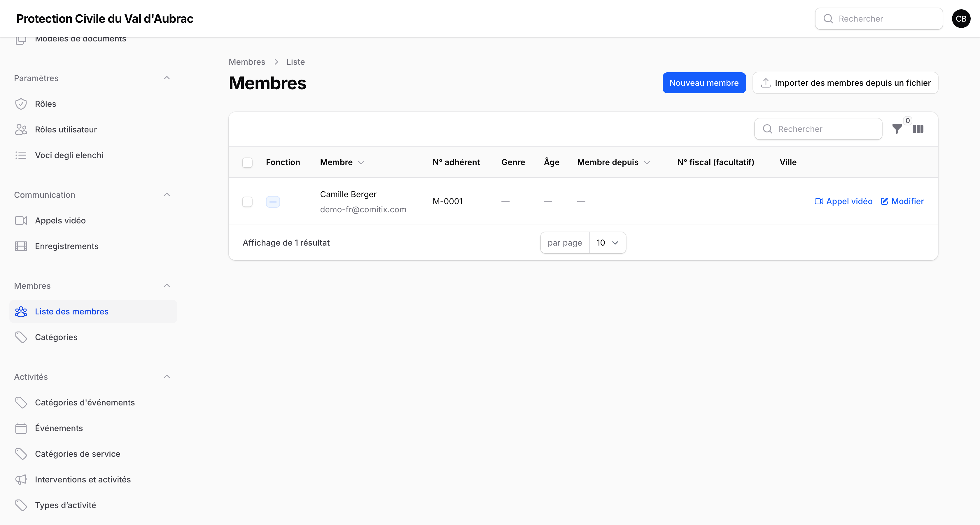Collapse the Communication section
The image size is (980, 525).
click(x=167, y=195)
